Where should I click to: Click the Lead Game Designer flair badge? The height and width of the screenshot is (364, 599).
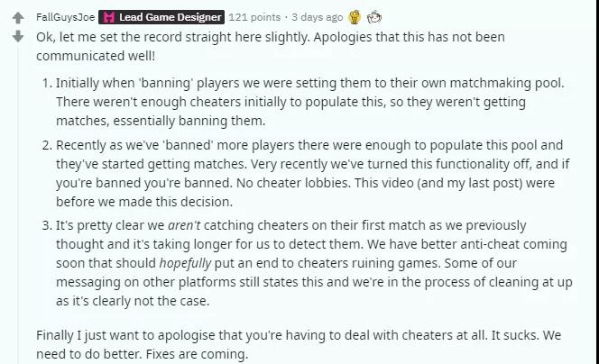click(x=161, y=17)
